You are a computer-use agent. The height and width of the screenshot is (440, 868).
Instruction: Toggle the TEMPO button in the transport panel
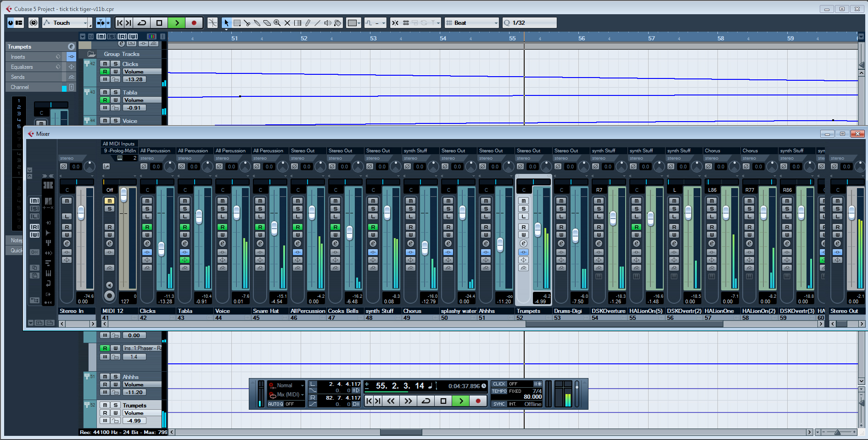[499, 391]
